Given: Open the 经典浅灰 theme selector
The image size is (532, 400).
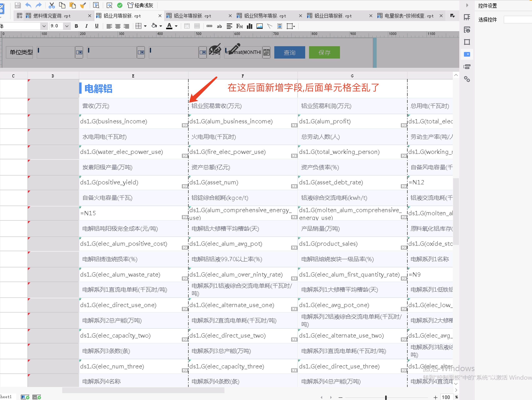Looking at the screenshot, I should click(x=140, y=5).
